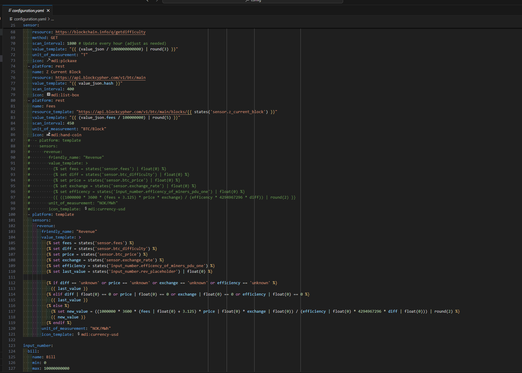Click 'min: 0' on line 126
The image size is (522, 373).
(39, 363)
